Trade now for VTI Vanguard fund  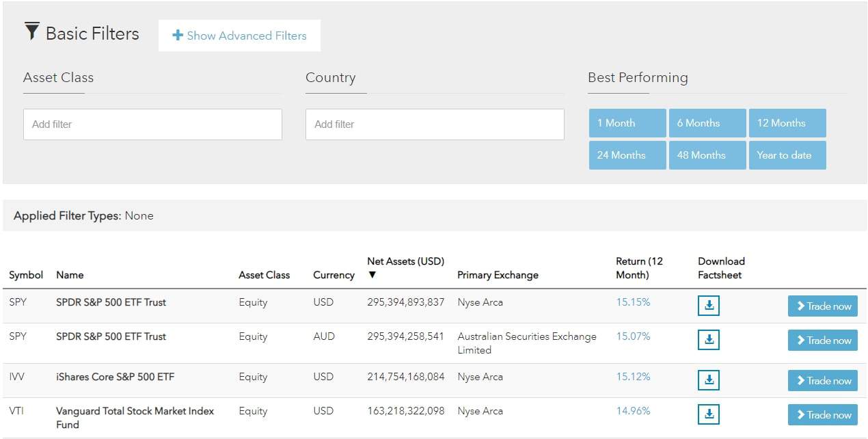pos(823,415)
